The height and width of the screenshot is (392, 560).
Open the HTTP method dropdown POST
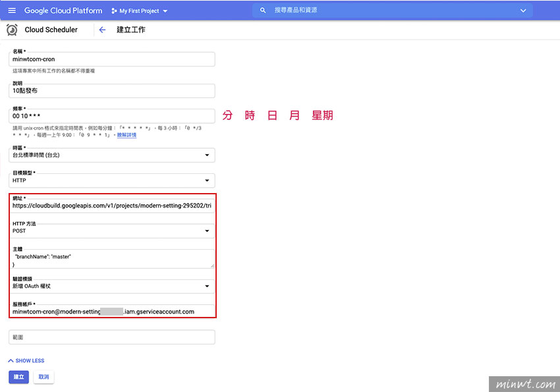(x=112, y=231)
